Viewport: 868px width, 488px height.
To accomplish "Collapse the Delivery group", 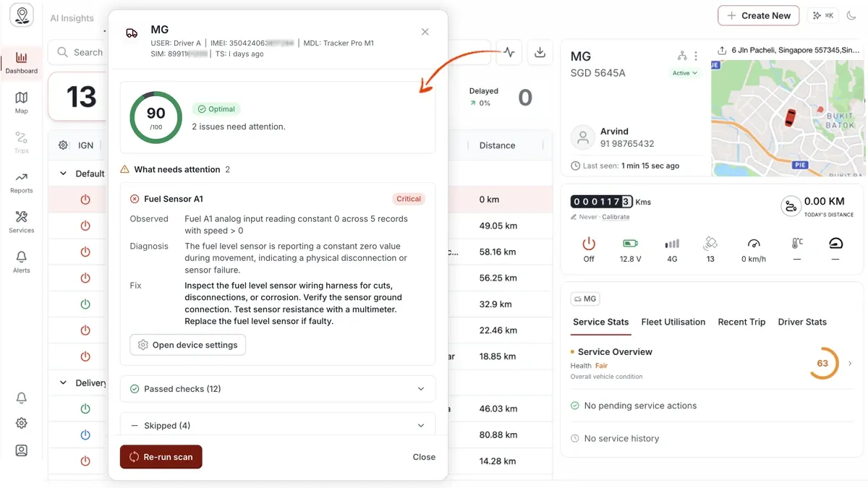I will [x=63, y=382].
